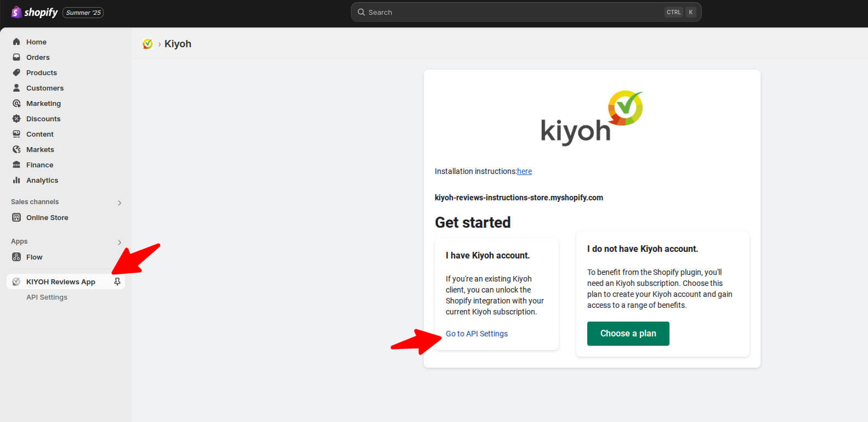Open API Settings sidebar sub-item

pyautogui.click(x=47, y=297)
